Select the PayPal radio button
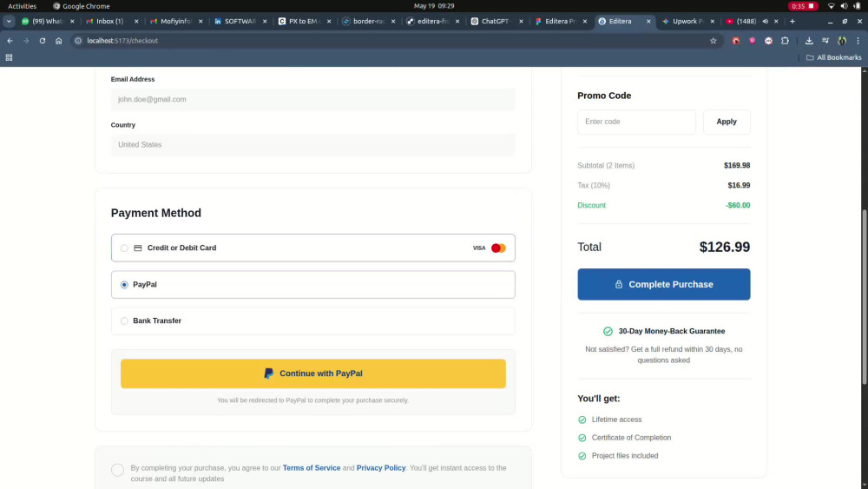This screenshot has width=868, height=489. click(124, 285)
